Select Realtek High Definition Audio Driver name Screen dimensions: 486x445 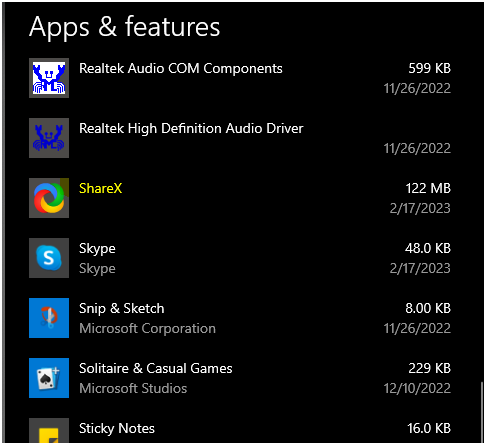pos(191,129)
